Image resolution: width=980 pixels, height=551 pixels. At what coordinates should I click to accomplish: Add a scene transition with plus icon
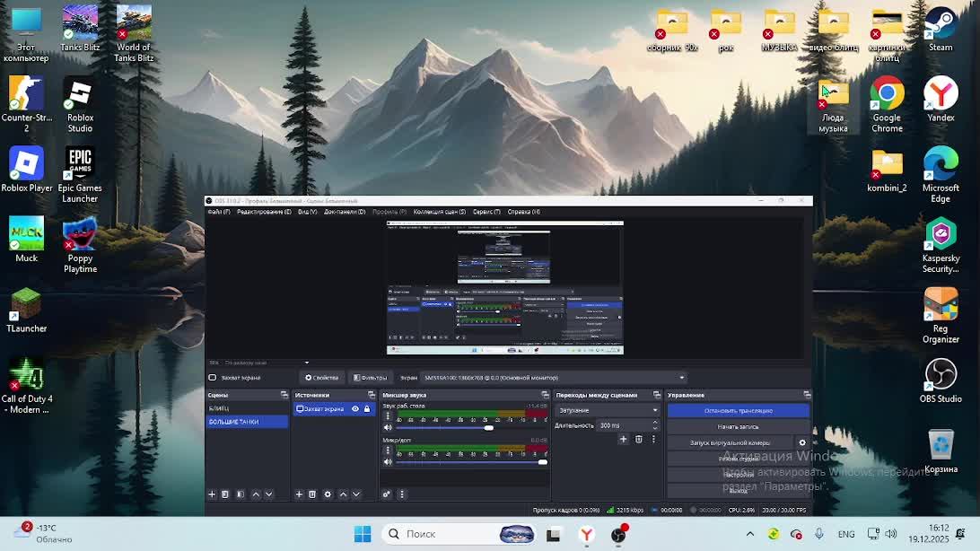pos(623,440)
